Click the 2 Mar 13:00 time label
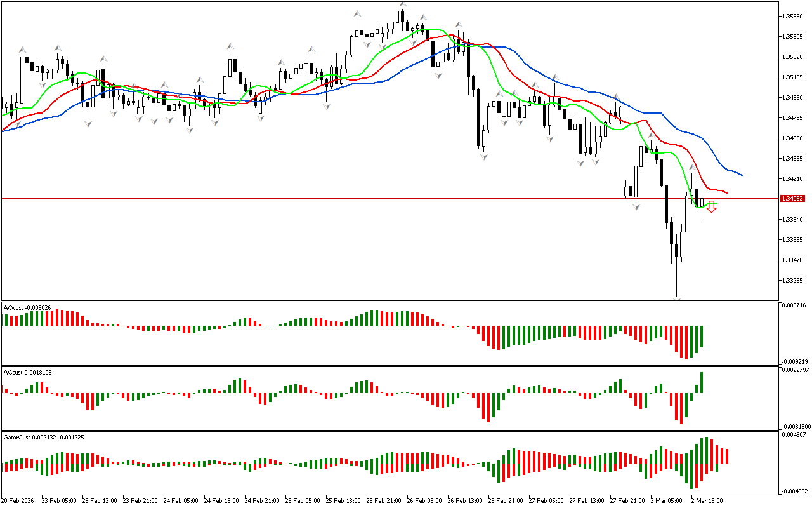 tap(705, 500)
